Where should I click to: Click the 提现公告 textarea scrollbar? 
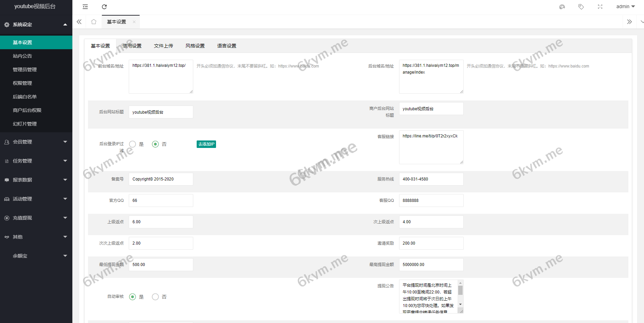(460, 291)
